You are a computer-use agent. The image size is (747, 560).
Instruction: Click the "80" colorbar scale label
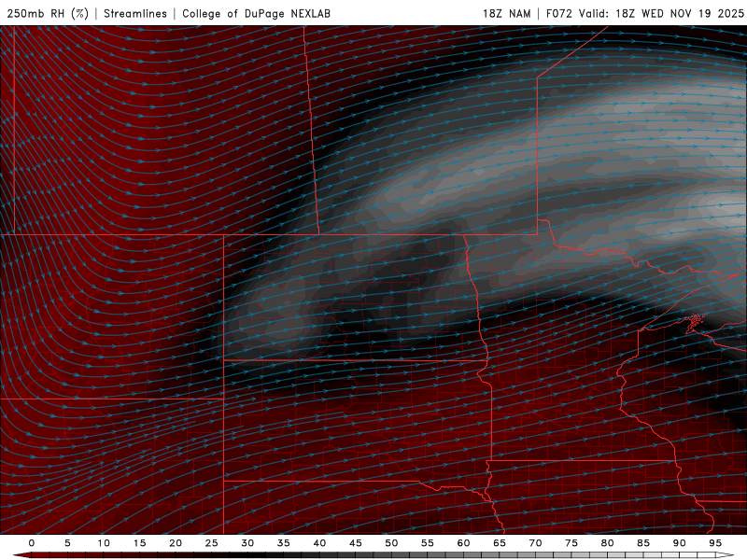point(607,543)
